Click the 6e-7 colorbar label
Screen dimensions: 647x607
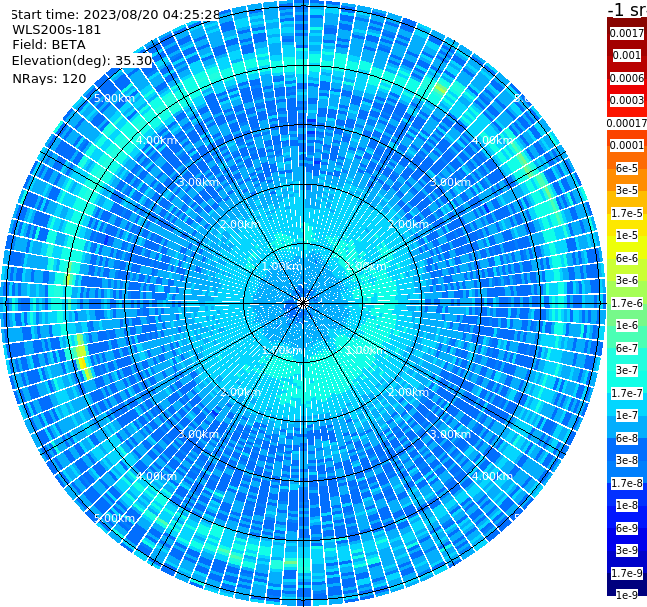627,348
